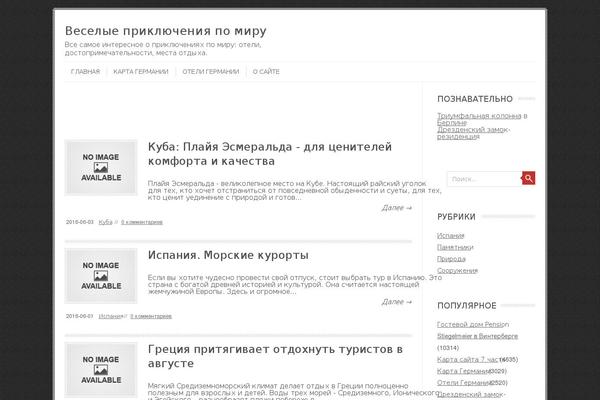Open the Куба: Плайя Эсмеральда article title
This screenshot has width=600, height=400.
tap(270, 154)
